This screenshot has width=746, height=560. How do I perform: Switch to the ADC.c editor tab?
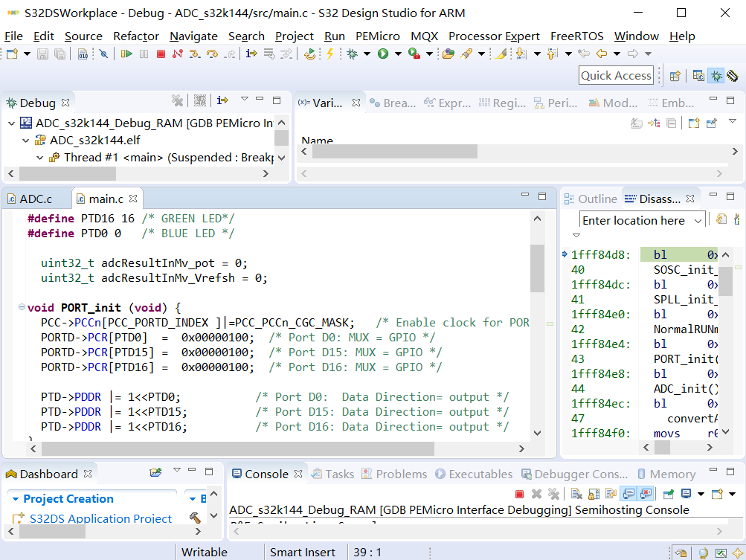pyautogui.click(x=36, y=199)
